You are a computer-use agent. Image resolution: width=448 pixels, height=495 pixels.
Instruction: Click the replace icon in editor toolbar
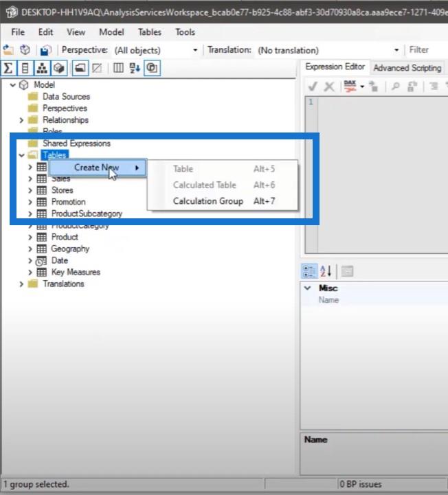point(412,86)
